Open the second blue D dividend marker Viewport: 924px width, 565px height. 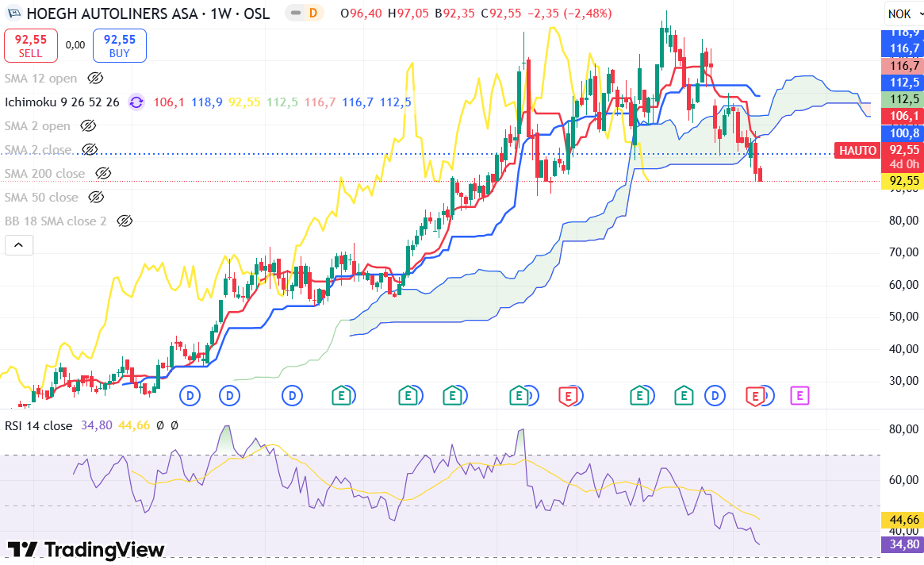click(x=229, y=396)
